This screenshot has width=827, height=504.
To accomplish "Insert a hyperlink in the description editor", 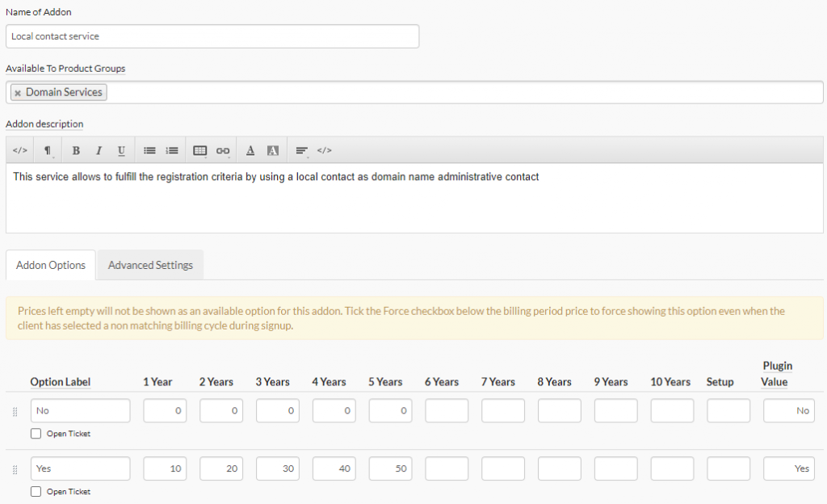I will [223, 150].
